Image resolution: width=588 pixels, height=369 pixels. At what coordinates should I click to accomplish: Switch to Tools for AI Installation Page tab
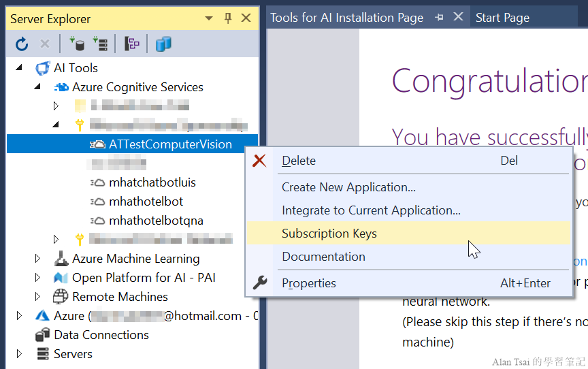tap(346, 18)
